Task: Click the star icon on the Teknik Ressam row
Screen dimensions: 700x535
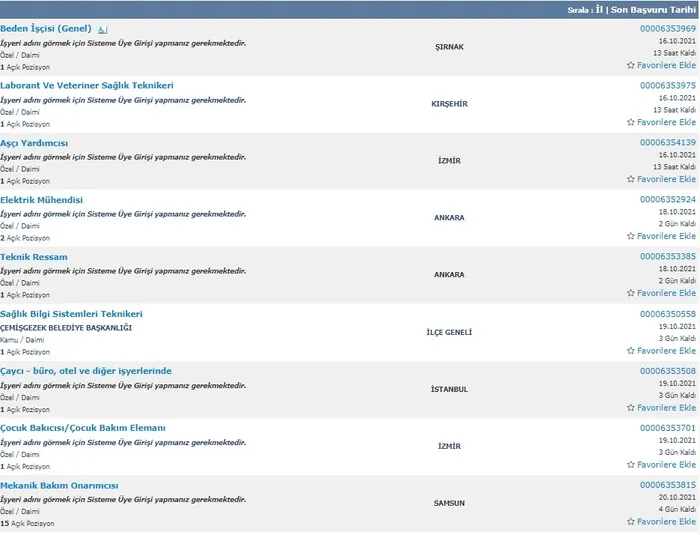Action: tap(630, 293)
